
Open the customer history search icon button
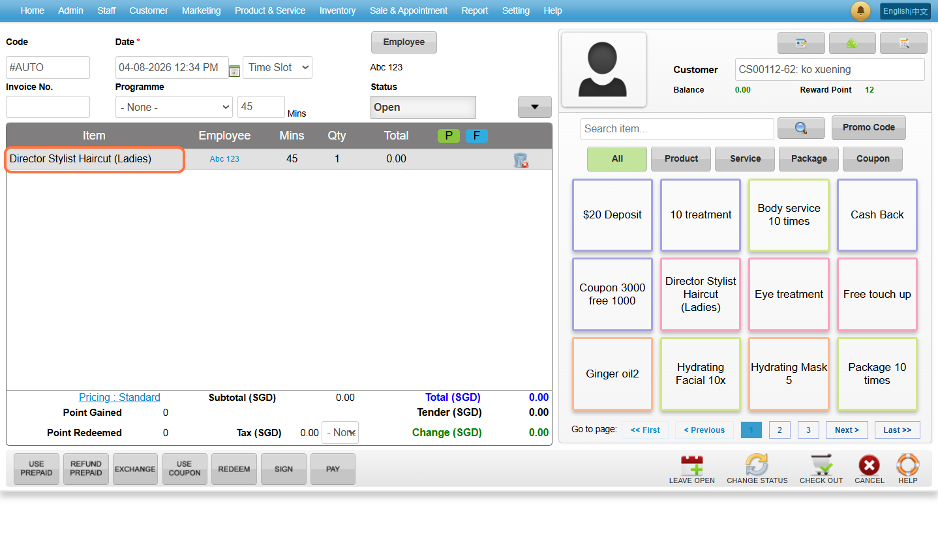tap(903, 43)
